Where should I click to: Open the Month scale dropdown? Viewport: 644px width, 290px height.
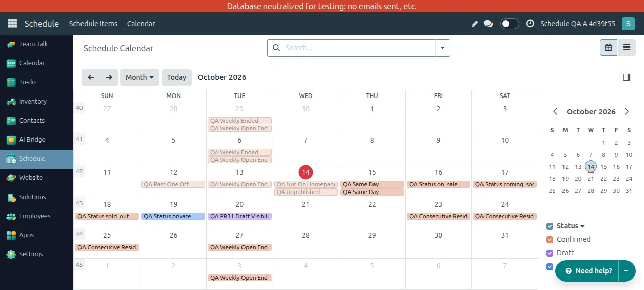(x=140, y=77)
